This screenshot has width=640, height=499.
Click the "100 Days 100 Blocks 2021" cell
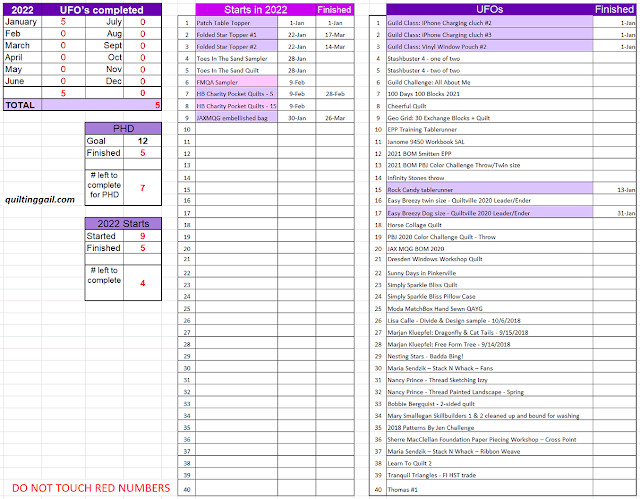(x=489, y=94)
